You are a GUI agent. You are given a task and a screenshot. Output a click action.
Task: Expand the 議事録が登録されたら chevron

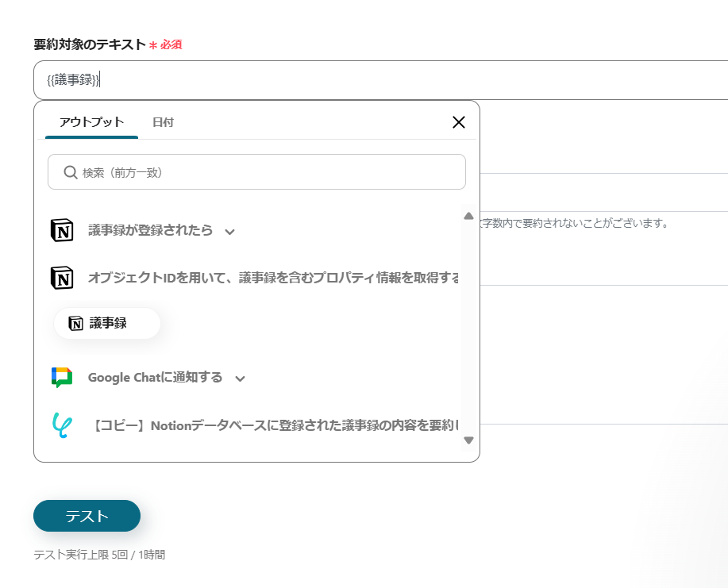pyautogui.click(x=229, y=232)
